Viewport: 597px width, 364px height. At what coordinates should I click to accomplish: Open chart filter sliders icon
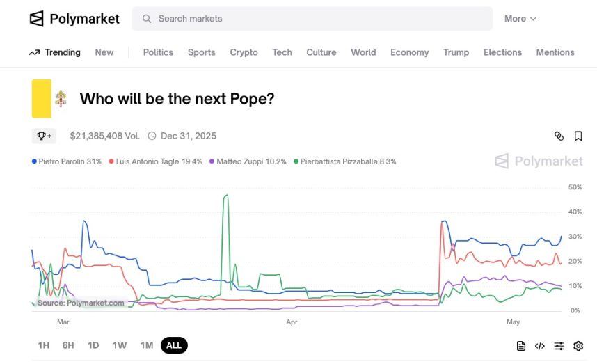coord(559,346)
